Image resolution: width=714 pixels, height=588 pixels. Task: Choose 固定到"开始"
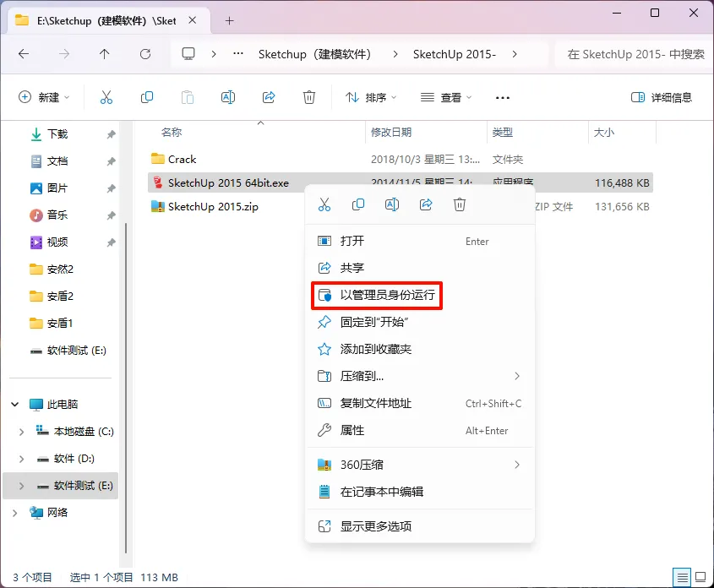[x=419, y=322]
